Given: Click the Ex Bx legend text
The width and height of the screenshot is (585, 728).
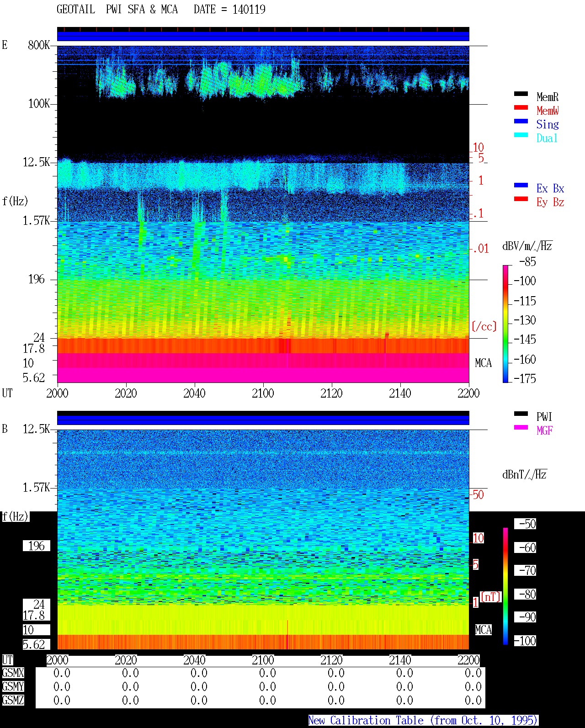Looking at the screenshot, I should click(550, 188).
